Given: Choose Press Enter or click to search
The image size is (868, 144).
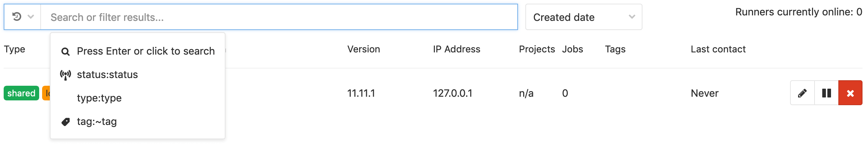Looking at the screenshot, I should click(x=138, y=51).
